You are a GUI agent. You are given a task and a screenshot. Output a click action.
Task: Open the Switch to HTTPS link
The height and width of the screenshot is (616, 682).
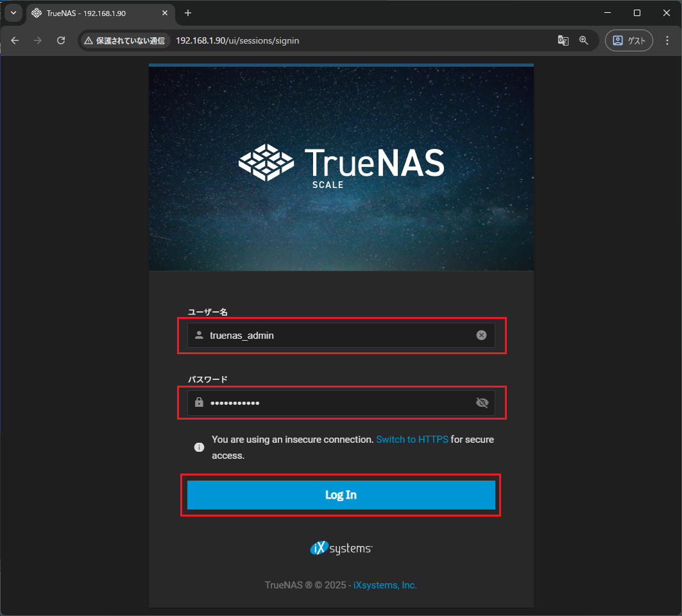point(412,440)
